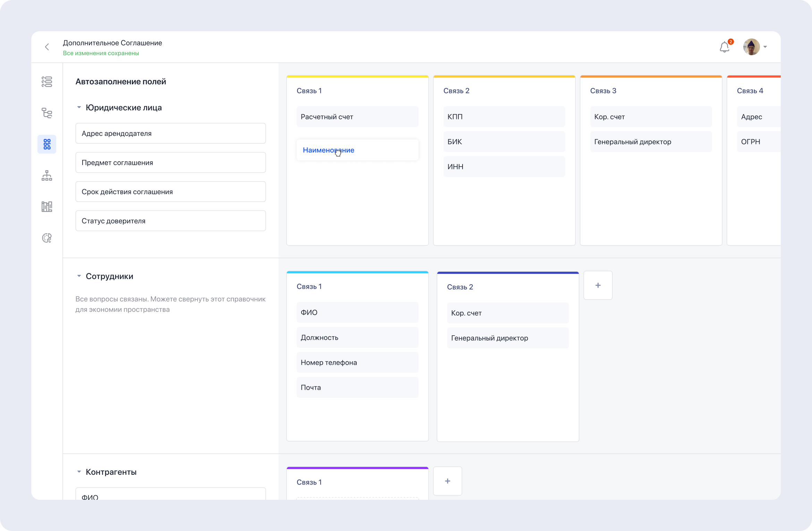Collapse the Контрагенты section
Viewport: 812px width, 531px height.
click(79, 472)
